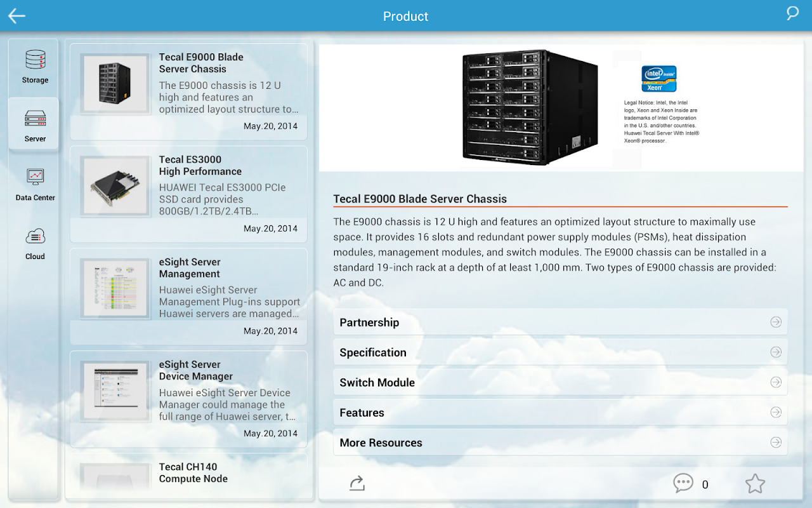Open Tecal E9000 Blade Server Chassis thumbnail
The width and height of the screenshot is (812, 508).
115,83
